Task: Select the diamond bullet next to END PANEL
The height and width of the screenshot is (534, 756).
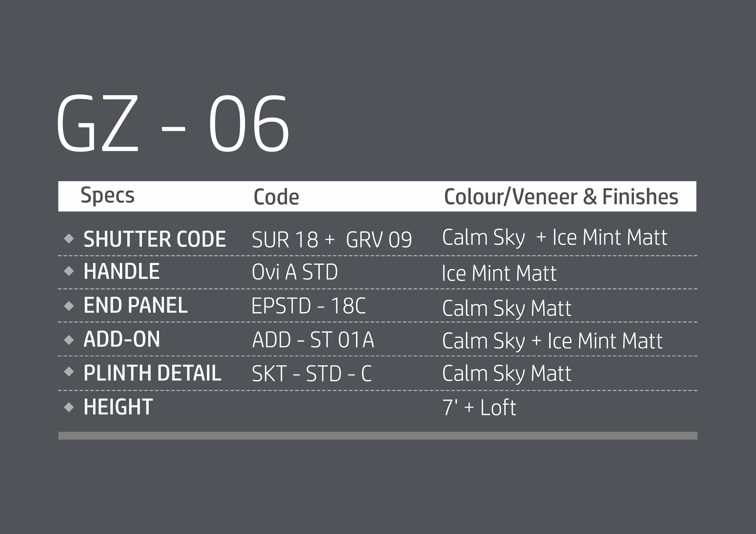Action: tap(69, 306)
